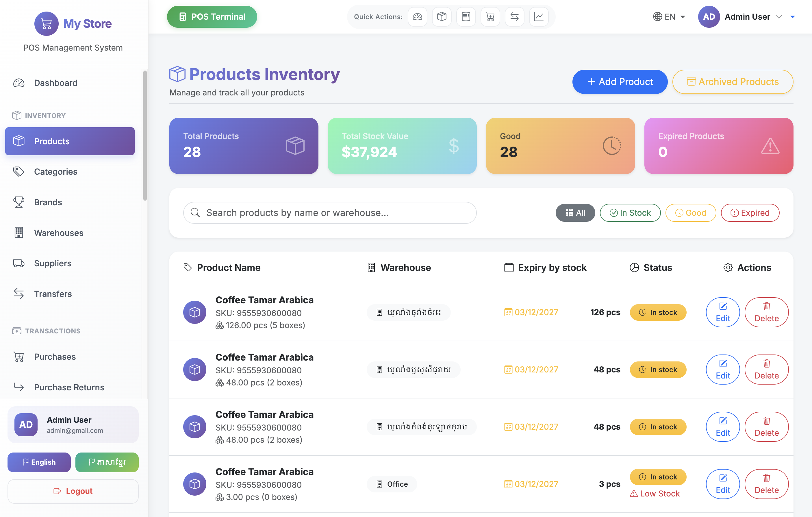
Task: Click the warning triangle on Expired Products card
Action: (x=770, y=146)
